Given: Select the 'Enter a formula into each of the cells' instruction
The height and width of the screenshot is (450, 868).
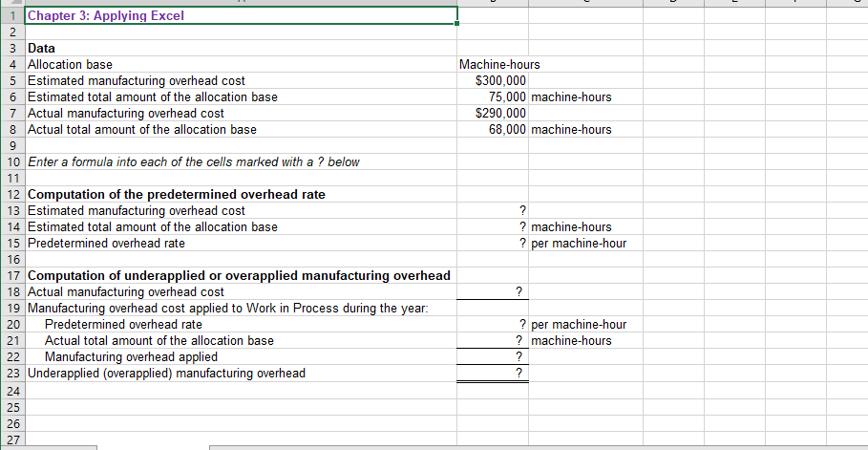Looking at the screenshot, I should (194, 162).
